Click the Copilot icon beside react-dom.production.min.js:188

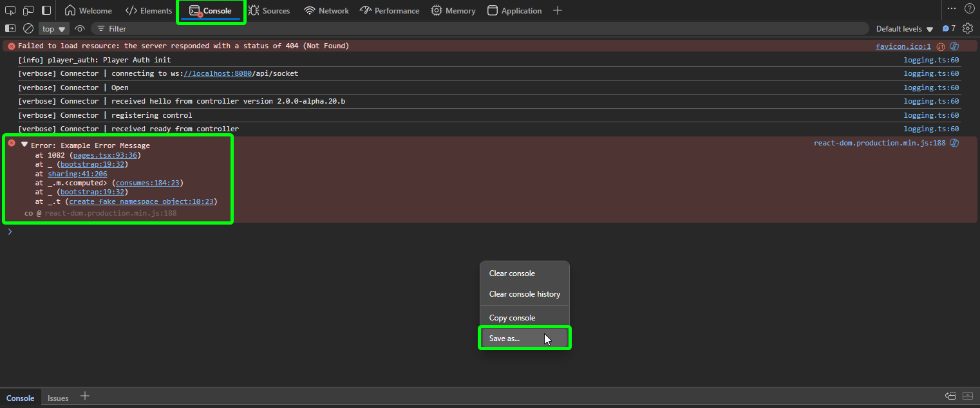tap(955, 143)
